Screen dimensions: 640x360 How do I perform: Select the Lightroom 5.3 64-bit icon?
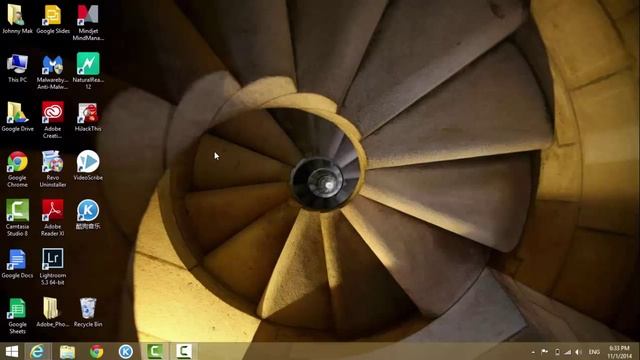(x=53, y=267)
